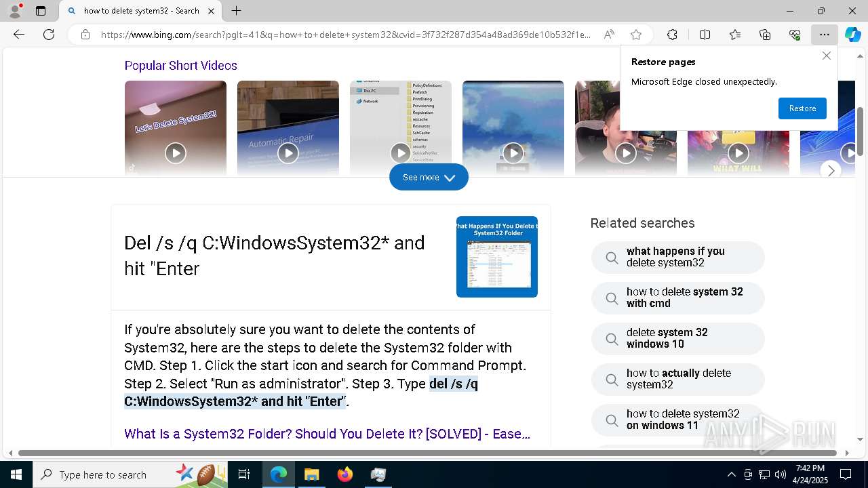Open a new tab with plus button
The height and width of the screenshot is (488, 868).
[x=236, y=11]
